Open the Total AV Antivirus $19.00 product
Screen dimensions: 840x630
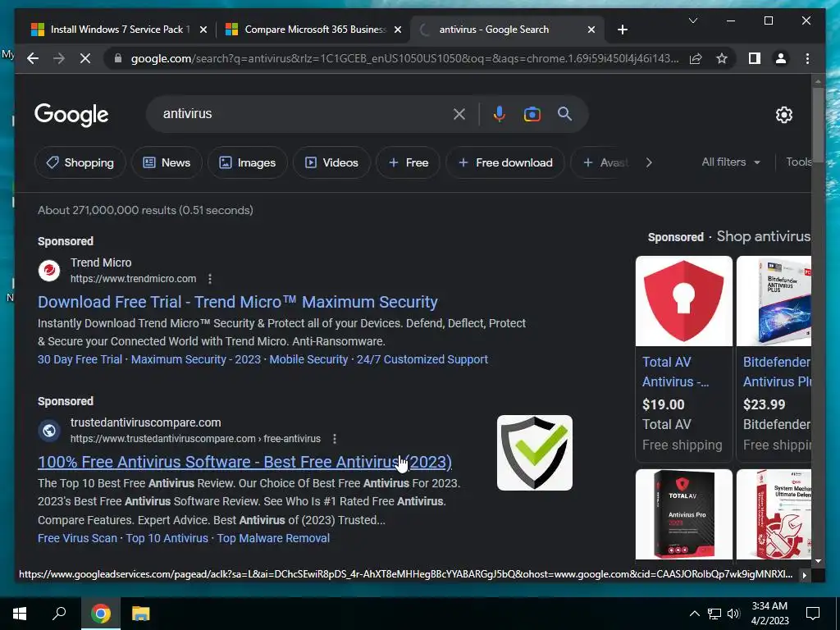pyautogui.click(x=683, y=359)
